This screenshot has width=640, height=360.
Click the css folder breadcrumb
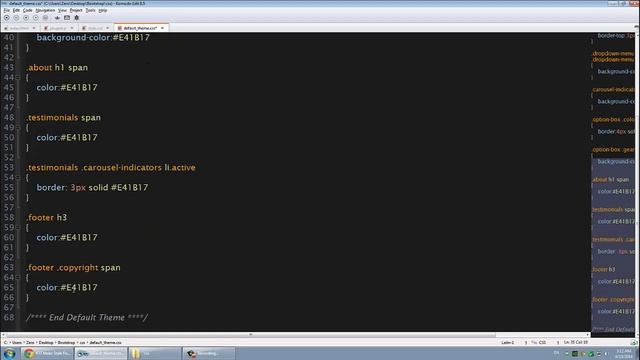(82, 342)
